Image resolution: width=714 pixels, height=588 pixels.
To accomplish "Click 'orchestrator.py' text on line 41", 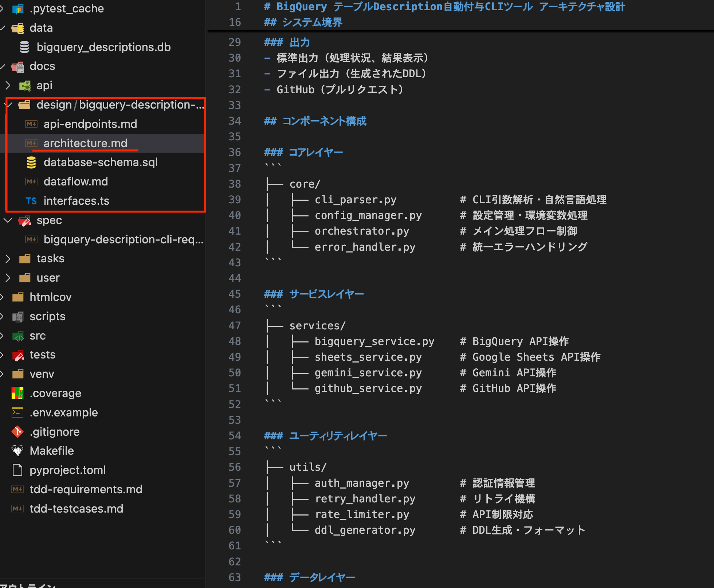I will click(x=362, y=231).
